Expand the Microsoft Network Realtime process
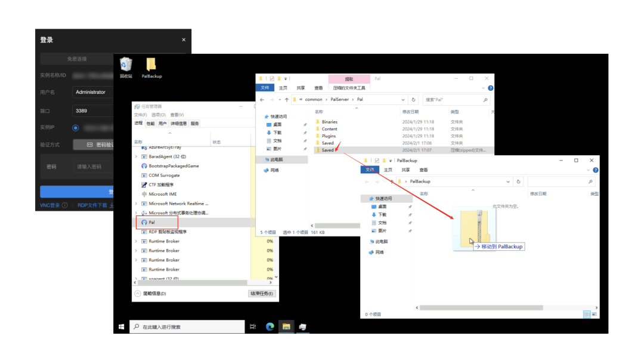 (x=137, y=204)
